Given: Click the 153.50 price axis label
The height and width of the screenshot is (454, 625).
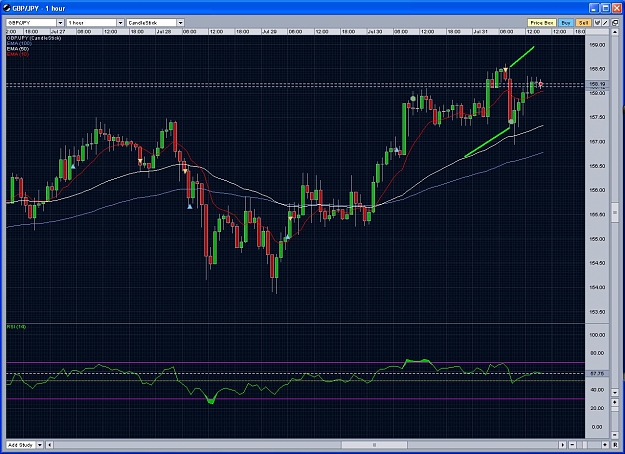Looking at the screenshot, I should pos(597,312).
